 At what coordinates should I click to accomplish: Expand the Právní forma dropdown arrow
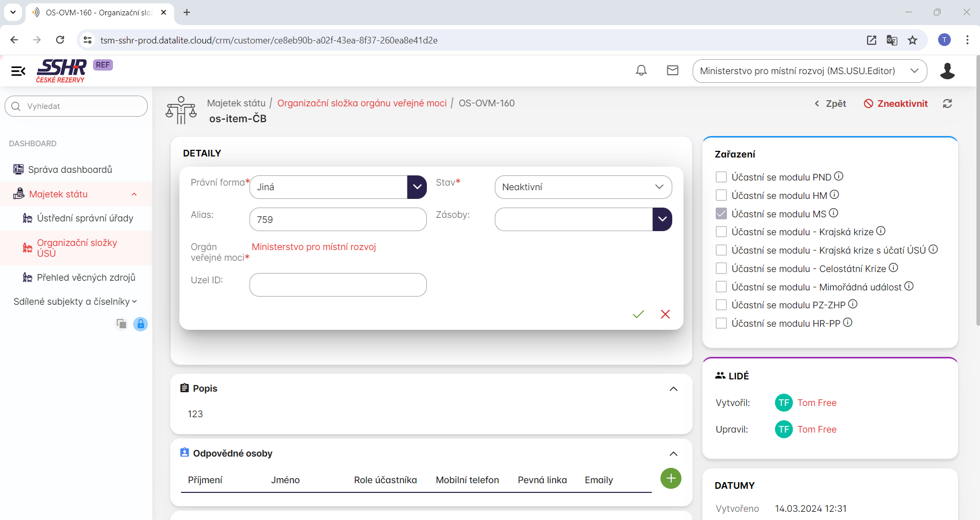(417, 187)
